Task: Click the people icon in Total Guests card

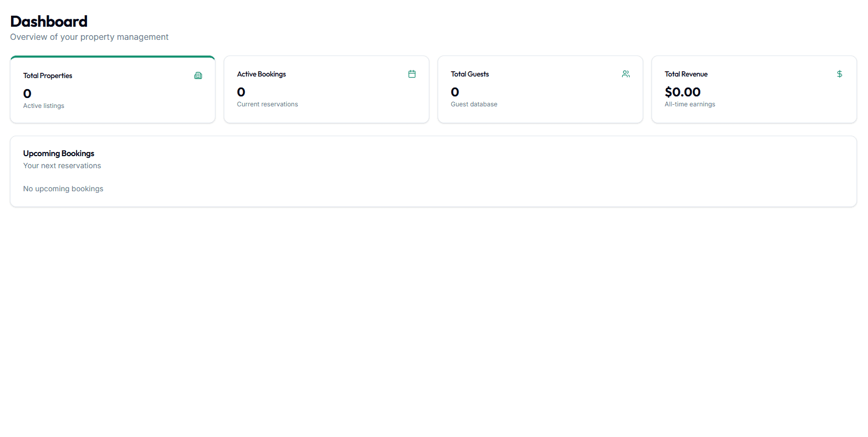Action: click(626, 74)
